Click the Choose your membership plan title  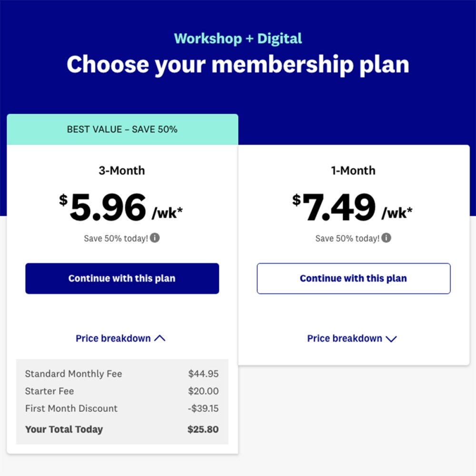click(238, 65)
